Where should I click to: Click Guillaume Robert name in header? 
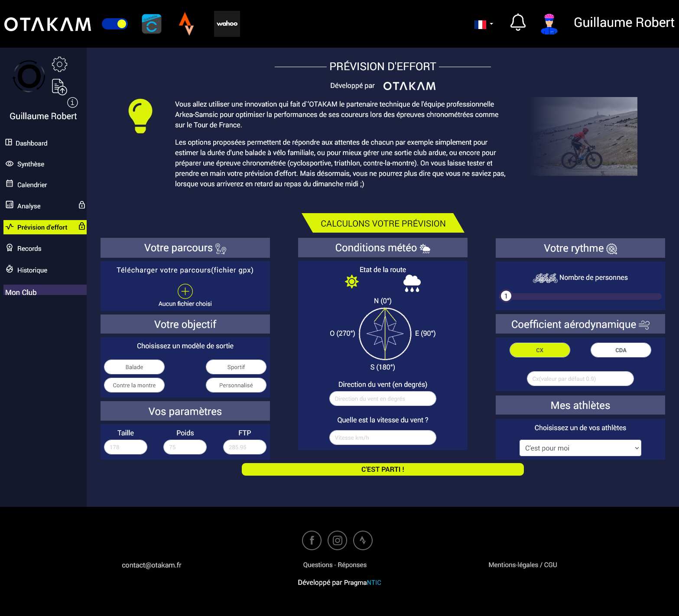(624, 23)
